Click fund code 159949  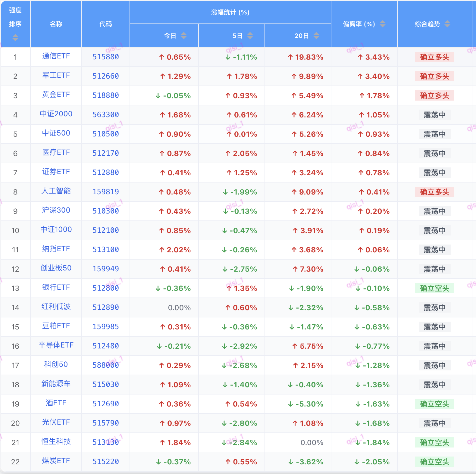[105, 269]
